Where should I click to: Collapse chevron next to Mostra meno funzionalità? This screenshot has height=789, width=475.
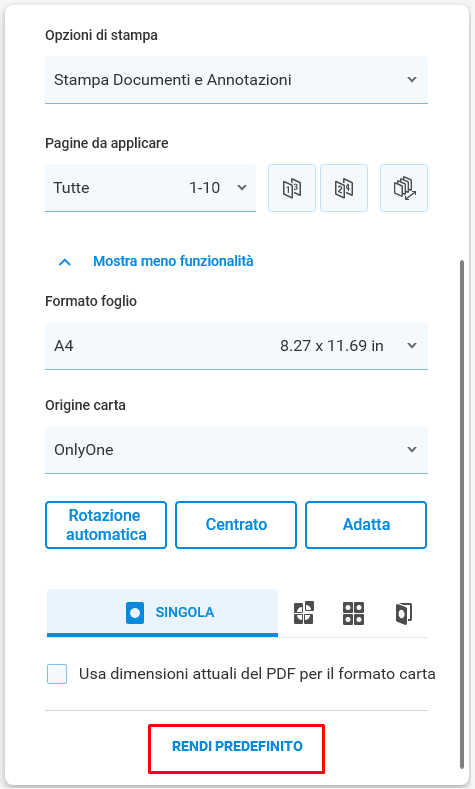point(65,262)
